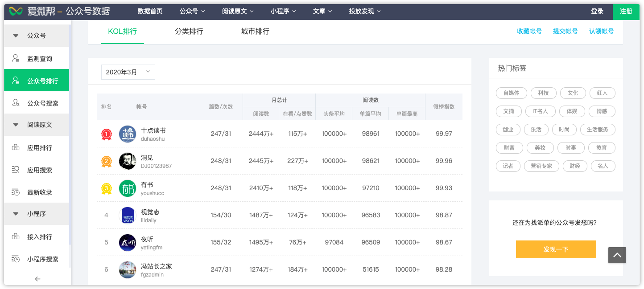The width and height of the screenshot is (644, 289).
Task: Click the rank 3 yellow medal badge
Action: 106,188
